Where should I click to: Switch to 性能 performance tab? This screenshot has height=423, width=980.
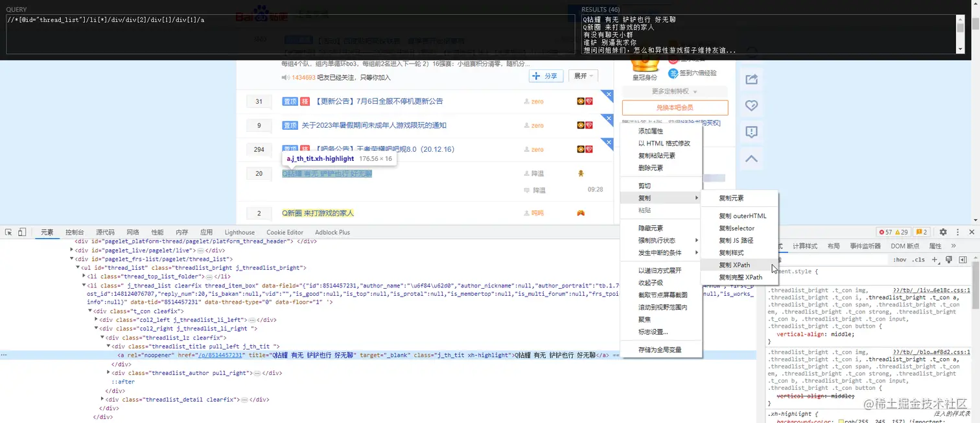157,232
